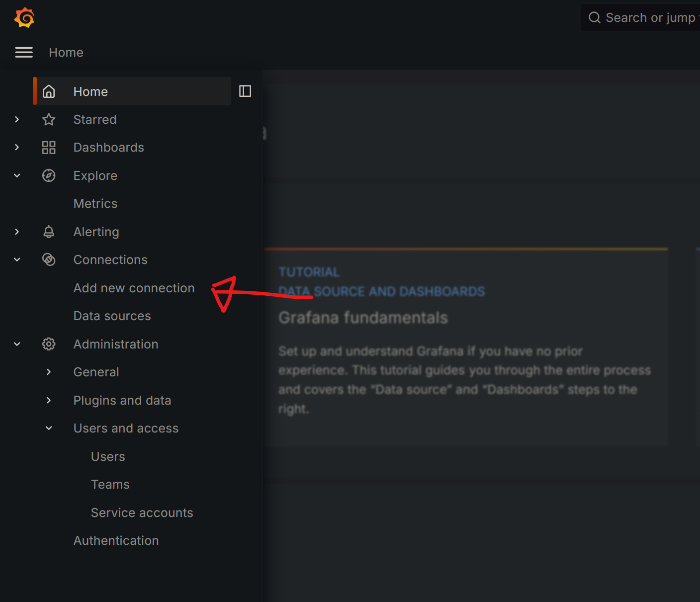The height and width of the screenshot is (602, 700).
Task: Open Authentication in the sidebar
Action: (116, 540)
